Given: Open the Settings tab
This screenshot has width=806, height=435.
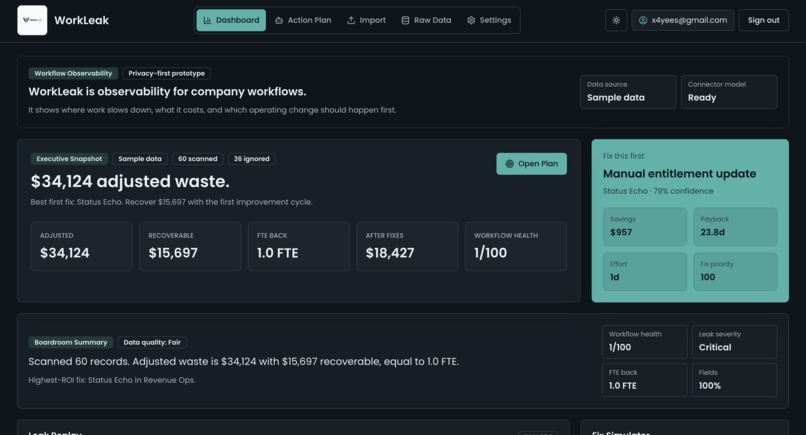Looking at the screenshot, I should pyautogui.click(x=489, y=20).
